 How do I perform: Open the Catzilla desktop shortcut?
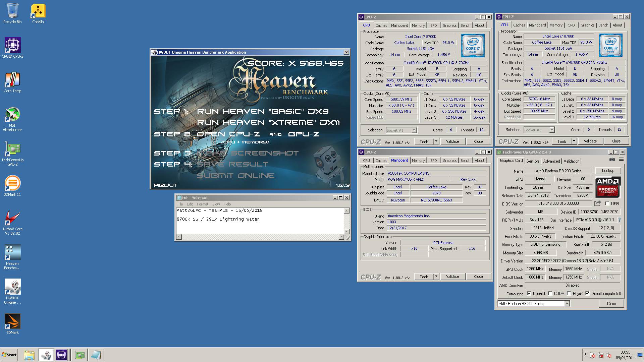click(38, 13)
